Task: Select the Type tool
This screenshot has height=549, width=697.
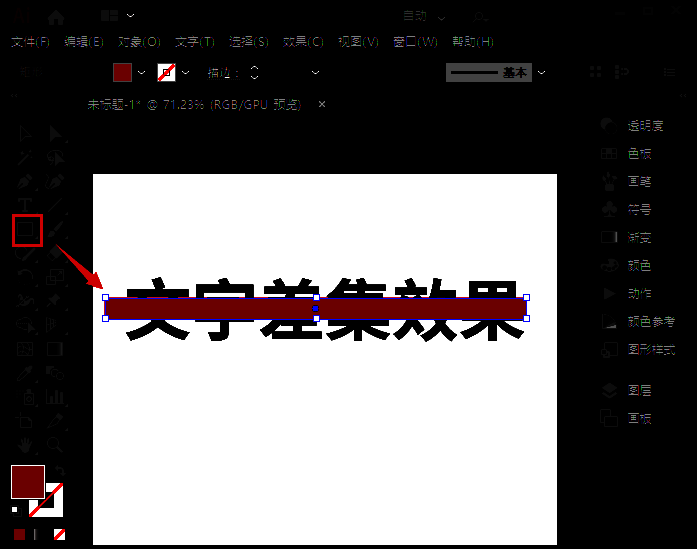Action: pos(26,205)
